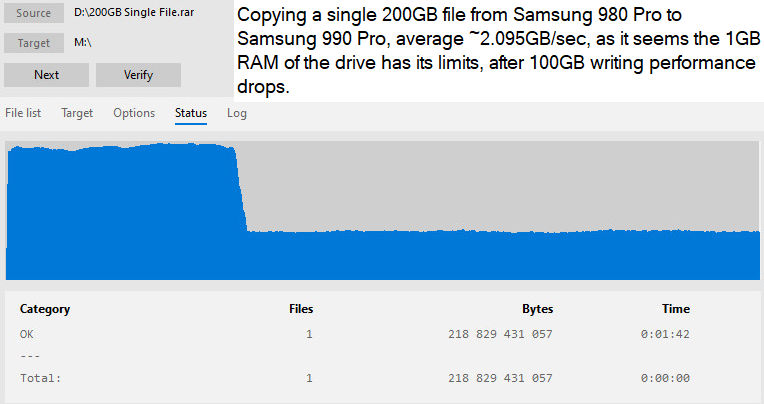This screenshot has width=764, height=404.
Task: Click the Target button beside M:\
Action: pos(34,43)
